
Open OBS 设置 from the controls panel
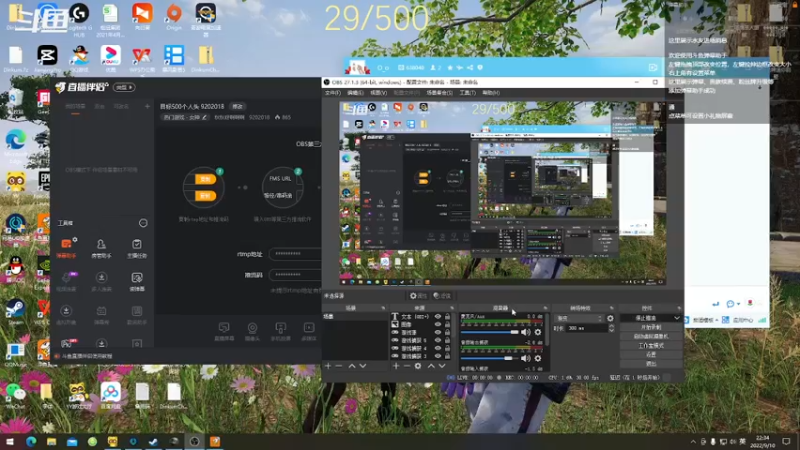point(651,355)
